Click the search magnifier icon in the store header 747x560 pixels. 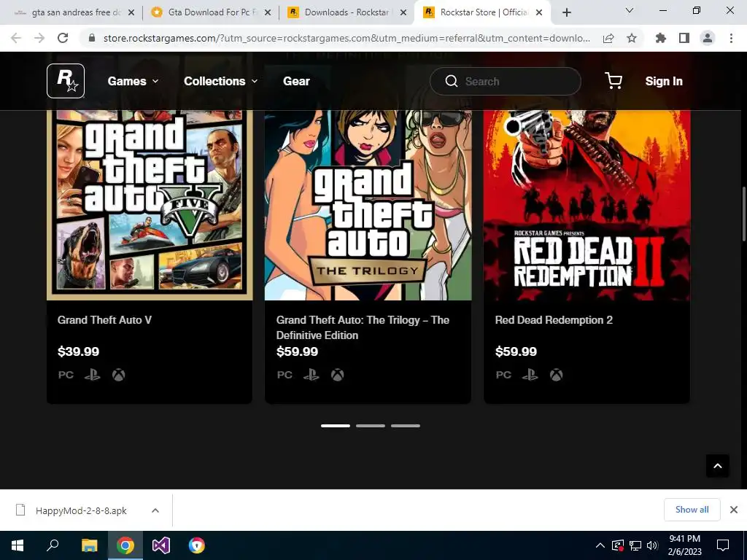(451, 82)
